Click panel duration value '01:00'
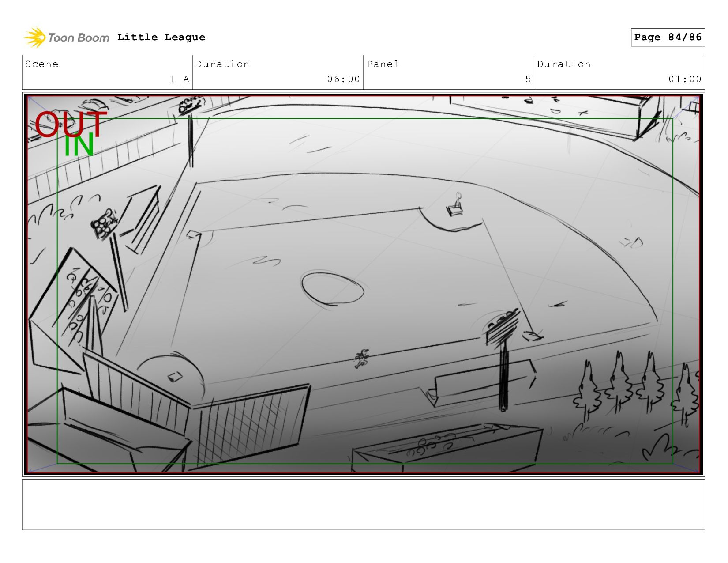The image size is (728, 563). [685, 79]
